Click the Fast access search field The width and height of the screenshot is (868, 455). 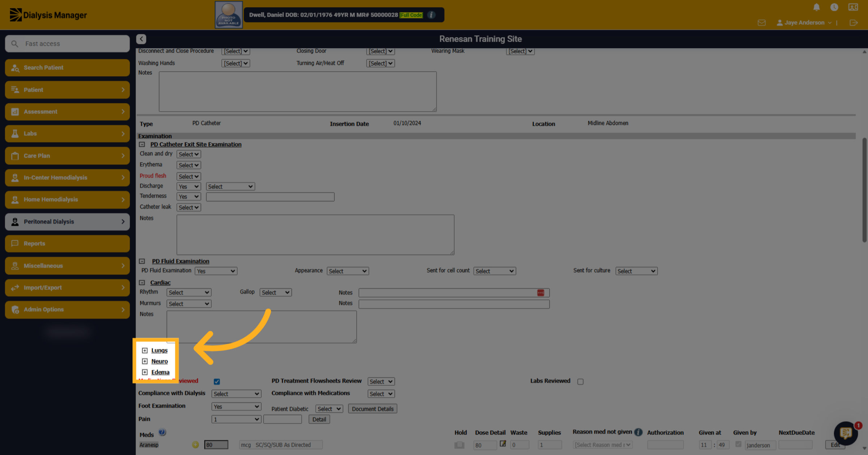[67, 43]
